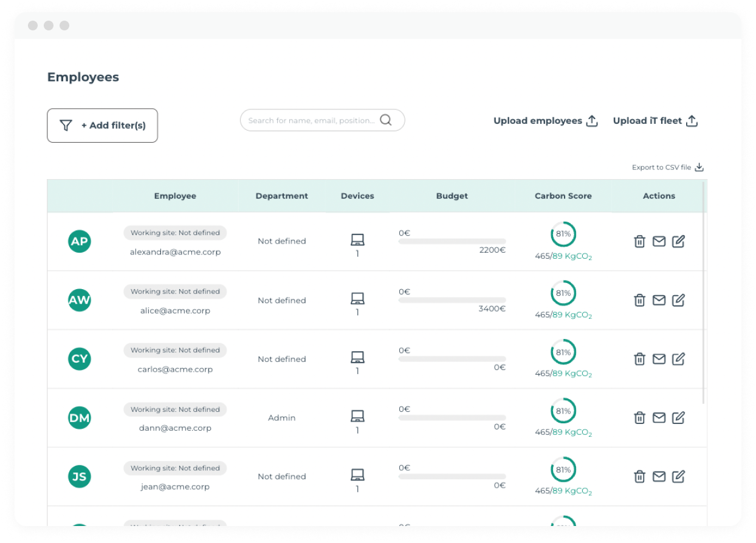Viewport: 756px width, 543px height.
Task: Click the upload icon next to Upload employees
Action: pyautogui.click(x=591, y=120)
